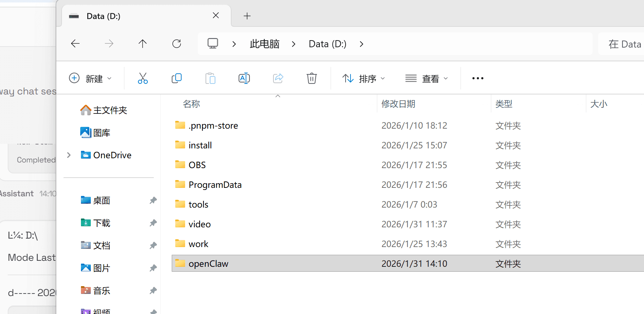
Task: Open the 查看 view dropdown
Action: click(x=427, y=78)
